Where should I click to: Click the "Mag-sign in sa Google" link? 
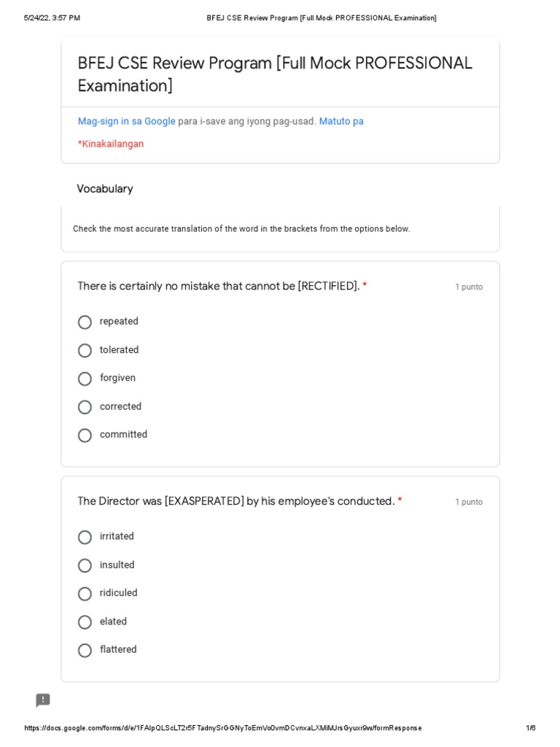point(126,121)
